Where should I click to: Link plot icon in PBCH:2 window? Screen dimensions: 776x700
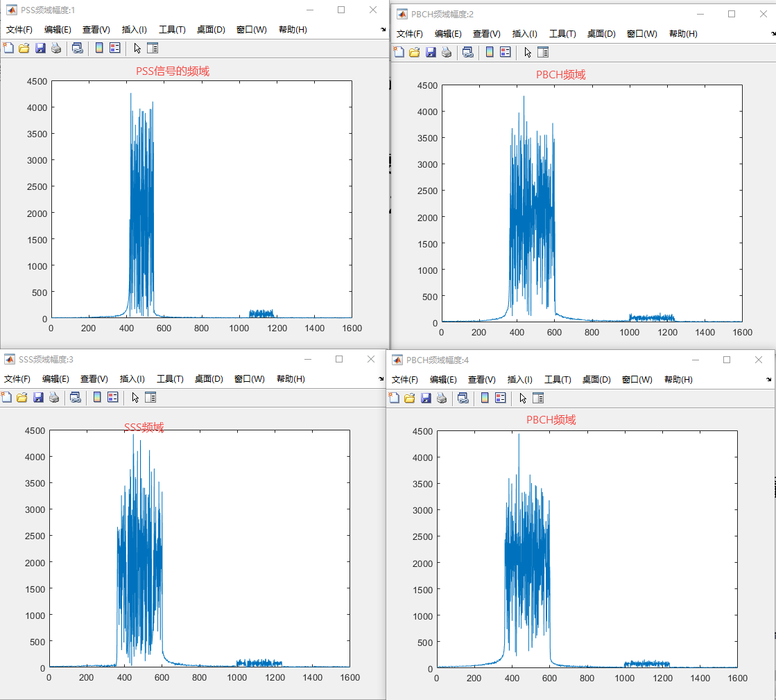pyautogui.click(x=467, y=52)
